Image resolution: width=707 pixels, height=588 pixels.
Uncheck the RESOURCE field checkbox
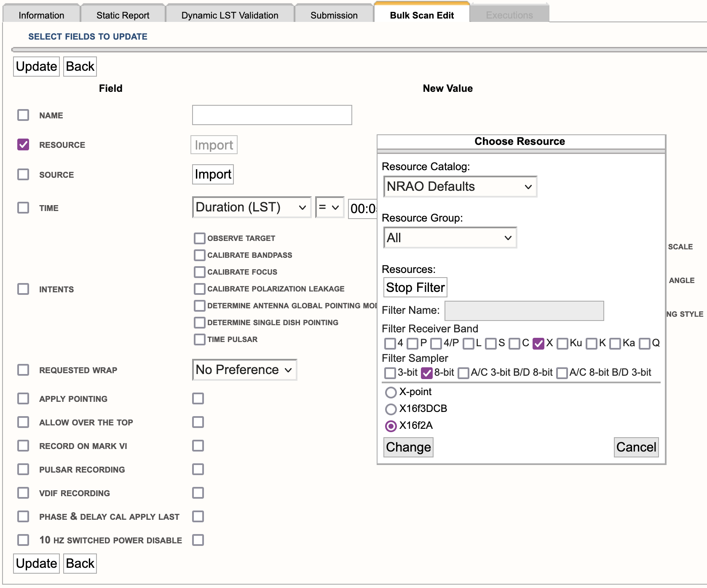[x=23, y=144]
